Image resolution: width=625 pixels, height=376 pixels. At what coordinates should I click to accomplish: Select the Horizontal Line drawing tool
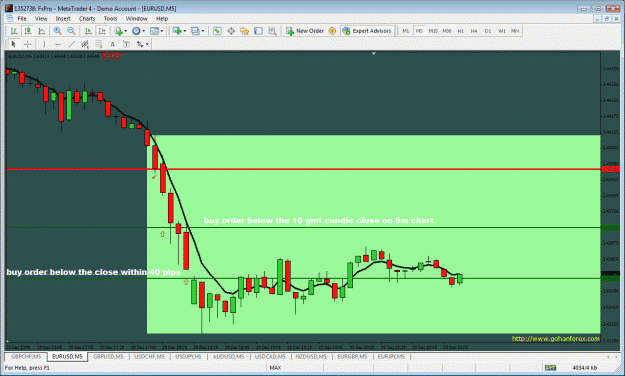(58, 44)
